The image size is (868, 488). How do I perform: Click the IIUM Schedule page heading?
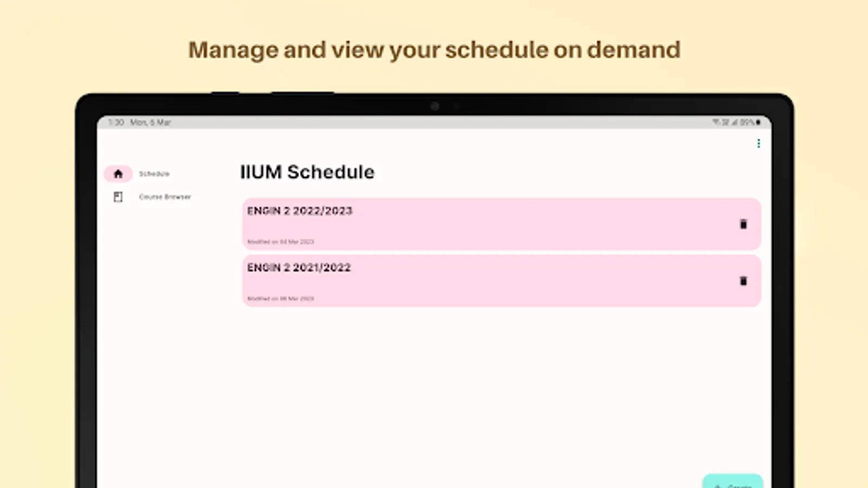point(307,172)
